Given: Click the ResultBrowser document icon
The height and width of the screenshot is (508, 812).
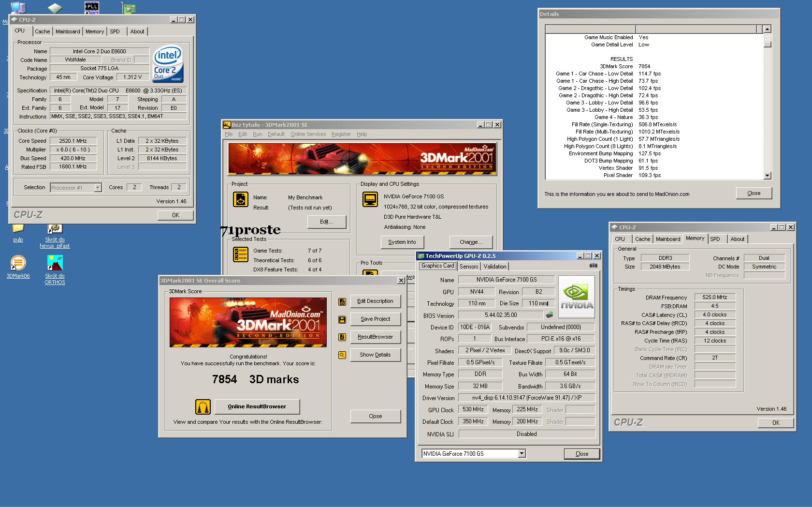Looking at the screenshot, I should point(342,337).
